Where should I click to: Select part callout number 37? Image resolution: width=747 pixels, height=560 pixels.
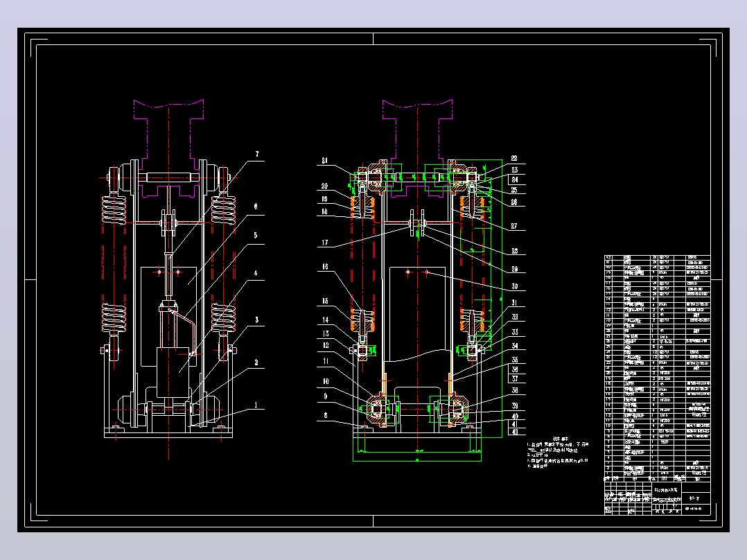click(x=515, y=379)
